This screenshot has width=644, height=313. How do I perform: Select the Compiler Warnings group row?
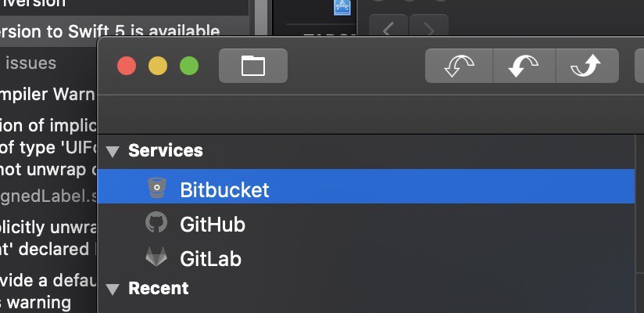click(x=47, y=95)
